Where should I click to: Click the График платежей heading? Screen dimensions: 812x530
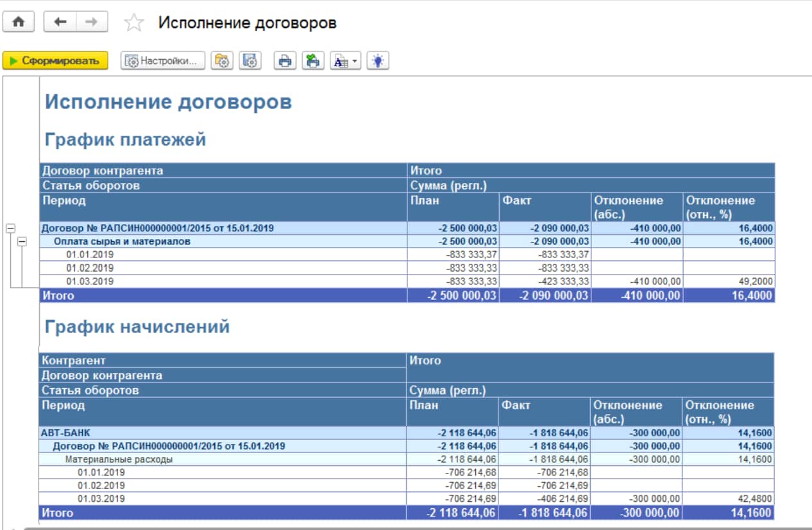[x=126, y=139]
